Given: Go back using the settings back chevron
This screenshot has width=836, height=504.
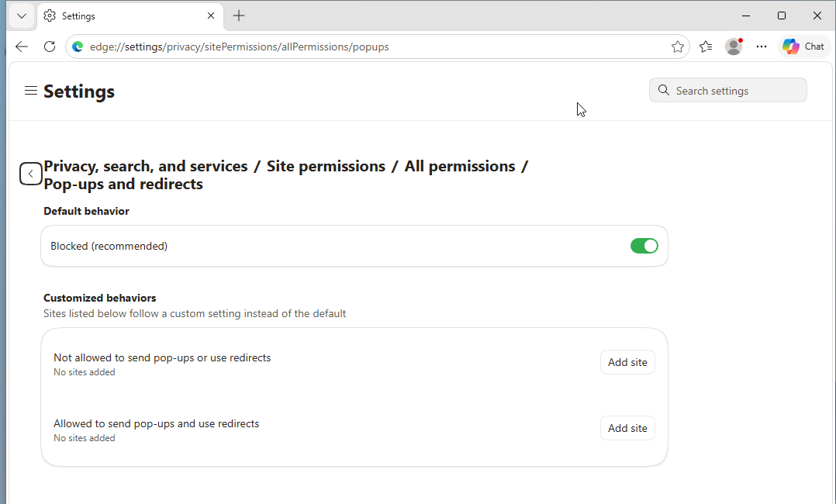Looking at the screenshot, I should [31, 174].
